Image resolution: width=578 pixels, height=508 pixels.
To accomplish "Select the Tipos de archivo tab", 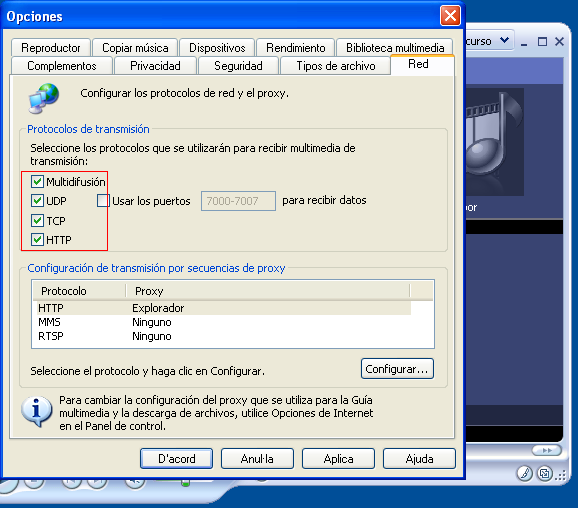I will tap(336, 66).
